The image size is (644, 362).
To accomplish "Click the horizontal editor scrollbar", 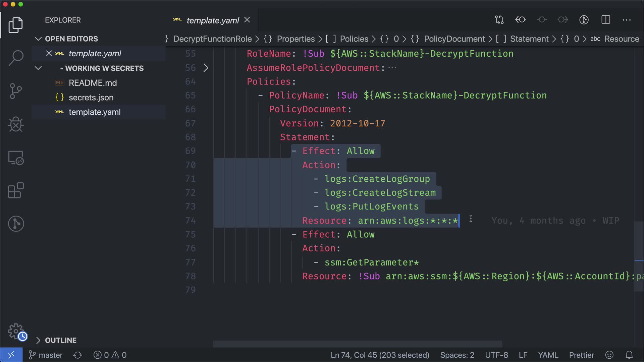I will pyautogui.click(x=357, y=344).
